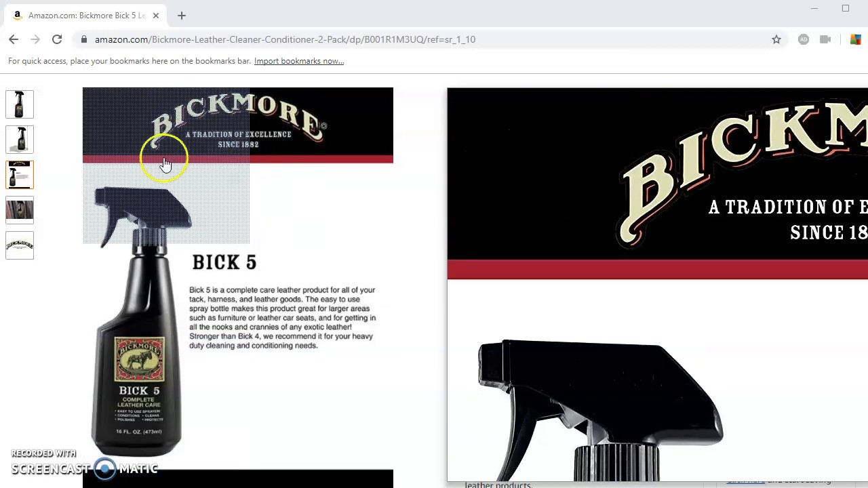Click the camera recorder extension icon

(x=825, y=39)
